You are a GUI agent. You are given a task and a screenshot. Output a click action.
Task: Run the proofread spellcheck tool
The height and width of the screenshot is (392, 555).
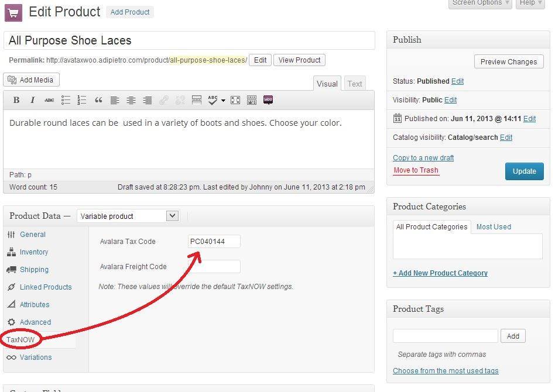click(x=213, y=100)
